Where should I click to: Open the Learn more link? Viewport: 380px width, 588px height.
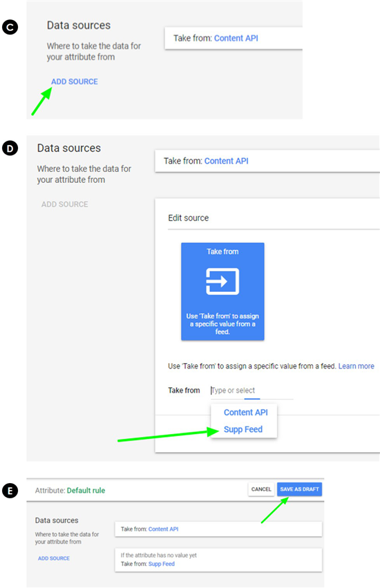tap(357, 366)
